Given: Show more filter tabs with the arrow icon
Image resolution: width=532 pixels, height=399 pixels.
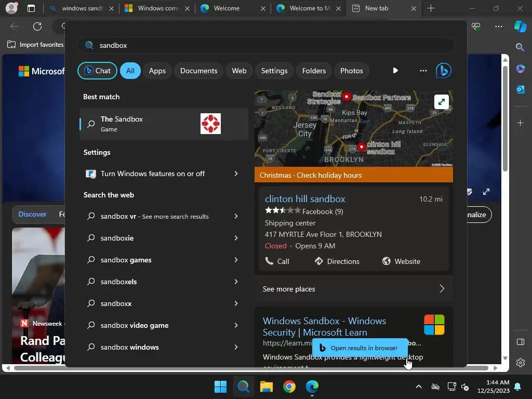Looking at the screenshot, I should click(x=395, y=71).
